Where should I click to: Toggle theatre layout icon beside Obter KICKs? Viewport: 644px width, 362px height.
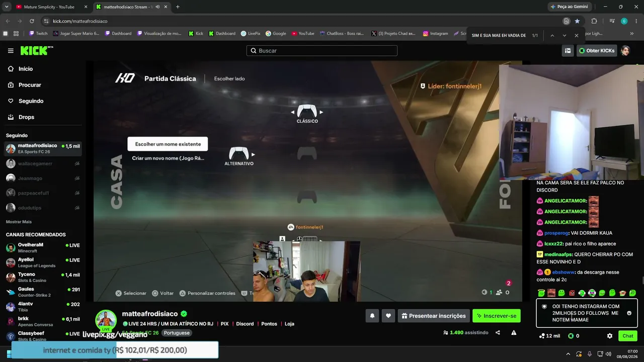tap(568, 51)
